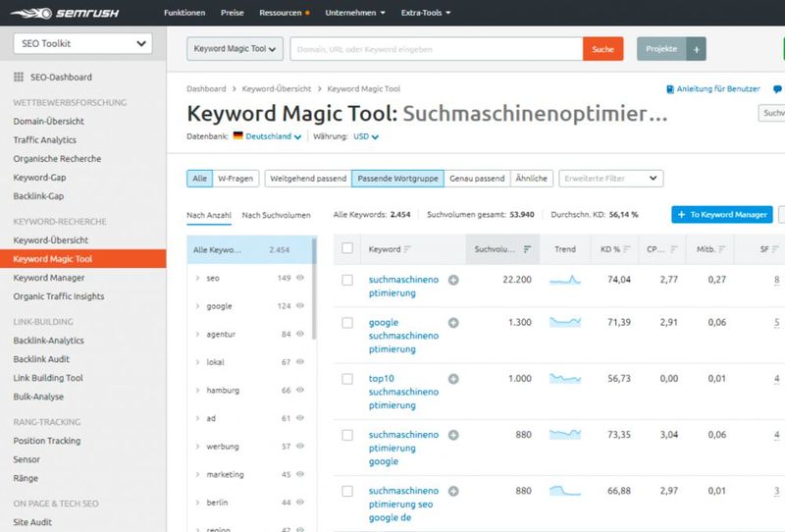This screenshot has height=532, width=785.
Task: Select the W-Fragen filter tab
Action: [235, 179]
